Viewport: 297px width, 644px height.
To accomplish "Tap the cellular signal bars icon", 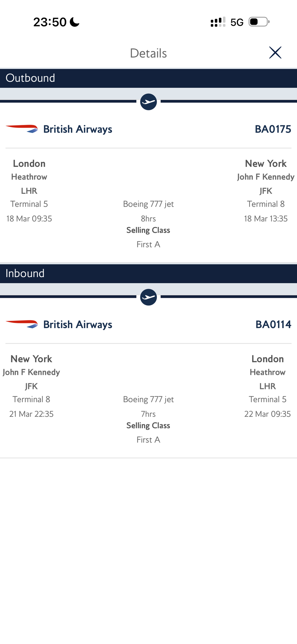I will (218, 22).
